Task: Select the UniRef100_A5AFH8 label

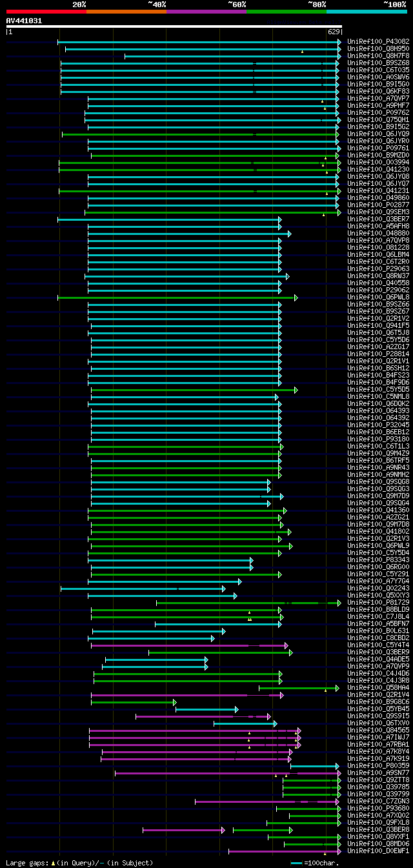Action: [x=377, y=226]
